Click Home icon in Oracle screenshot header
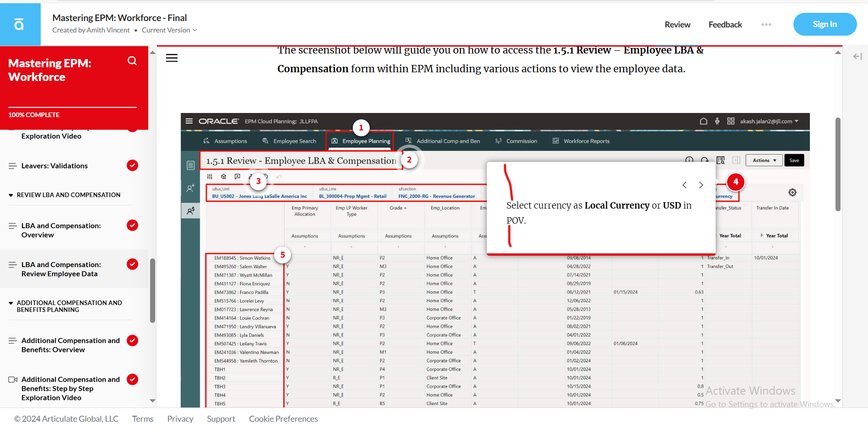The image size is (868, 429). (704, 121)
